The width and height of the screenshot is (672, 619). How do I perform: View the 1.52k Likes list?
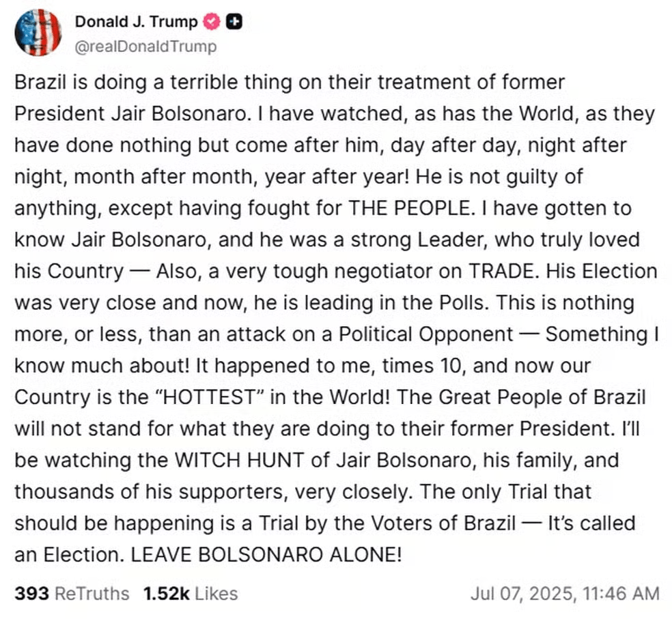(x=191, y=593)
